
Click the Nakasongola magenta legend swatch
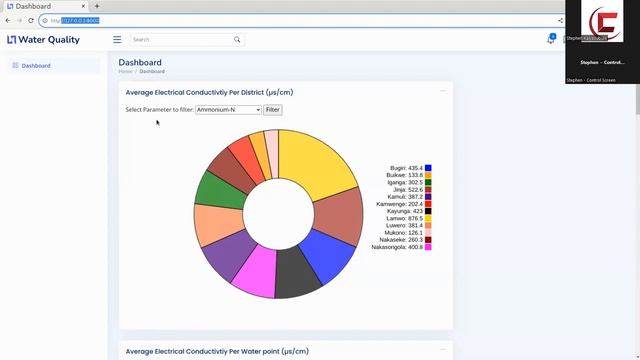pyautogui.click(x=428, y=247)
